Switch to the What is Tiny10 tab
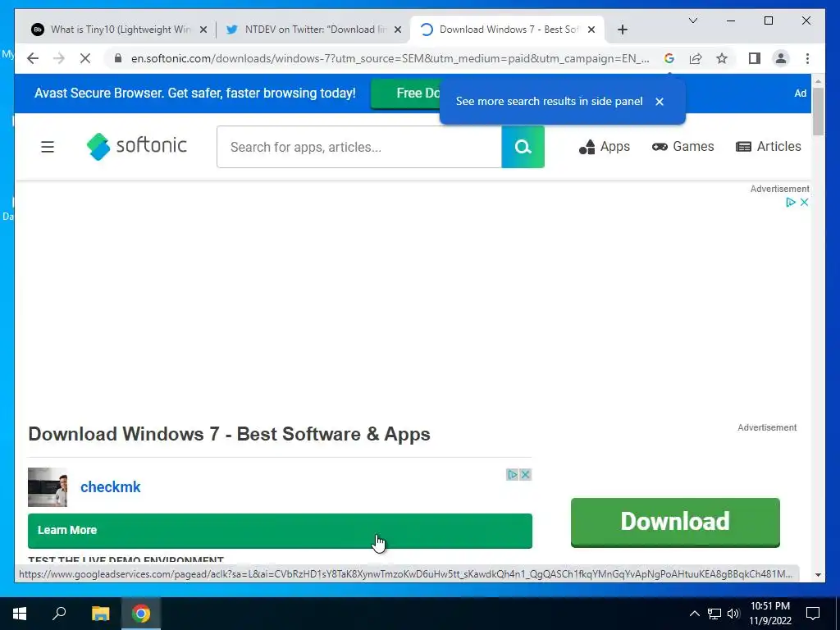Image resolution: width=840 pixels, height=630 pixels. click(121, 30)
